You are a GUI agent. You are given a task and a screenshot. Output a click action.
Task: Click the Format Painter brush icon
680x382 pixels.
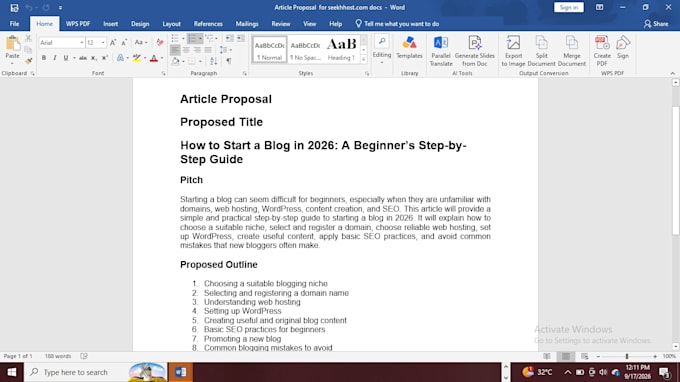click(x=29, y=61)
